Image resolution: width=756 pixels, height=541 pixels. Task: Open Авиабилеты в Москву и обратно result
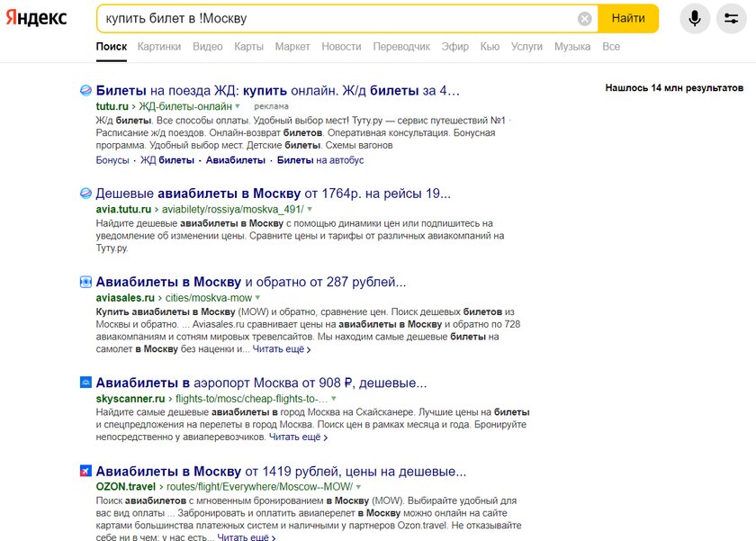(251, 282)
